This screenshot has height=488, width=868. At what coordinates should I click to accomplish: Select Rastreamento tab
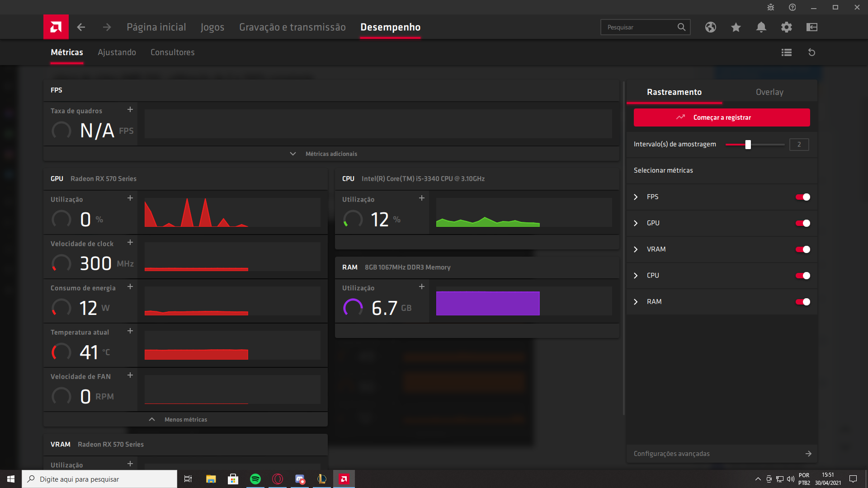point(674,92)
